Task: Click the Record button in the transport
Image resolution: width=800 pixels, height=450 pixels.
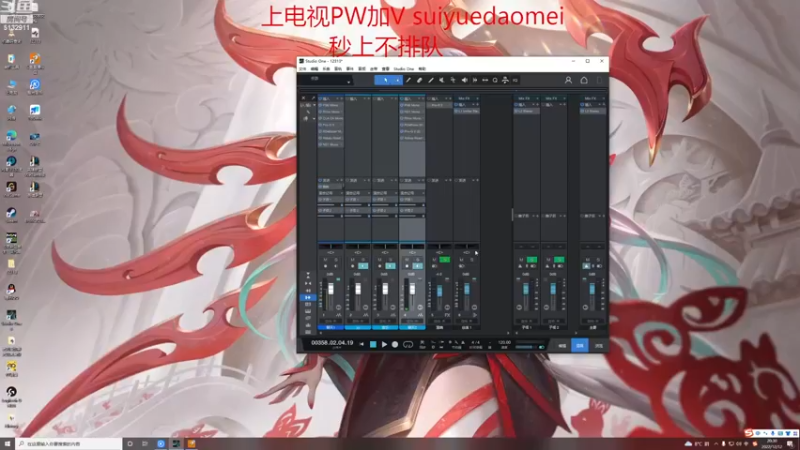Action: click(x=395, y=344)
